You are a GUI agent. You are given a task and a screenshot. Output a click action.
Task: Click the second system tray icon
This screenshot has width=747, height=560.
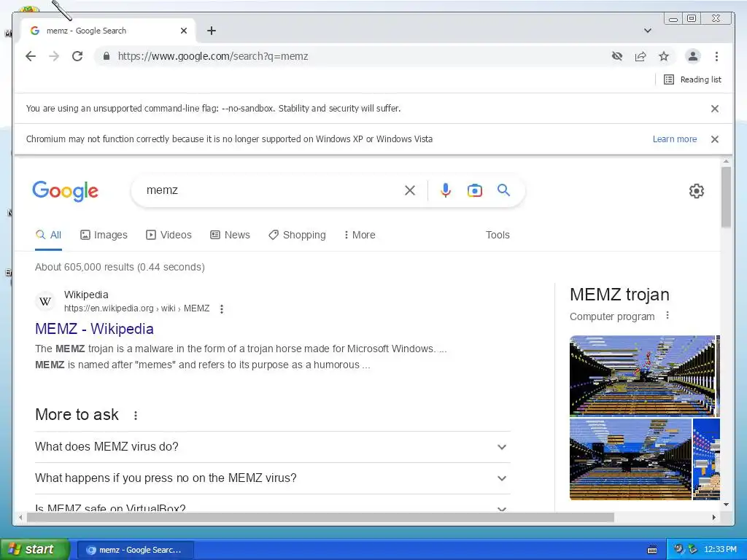tap(692, 550)
